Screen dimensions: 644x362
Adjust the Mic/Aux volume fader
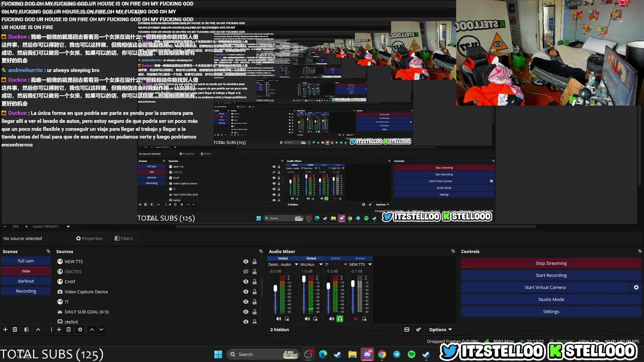click(x=304, y=280)
